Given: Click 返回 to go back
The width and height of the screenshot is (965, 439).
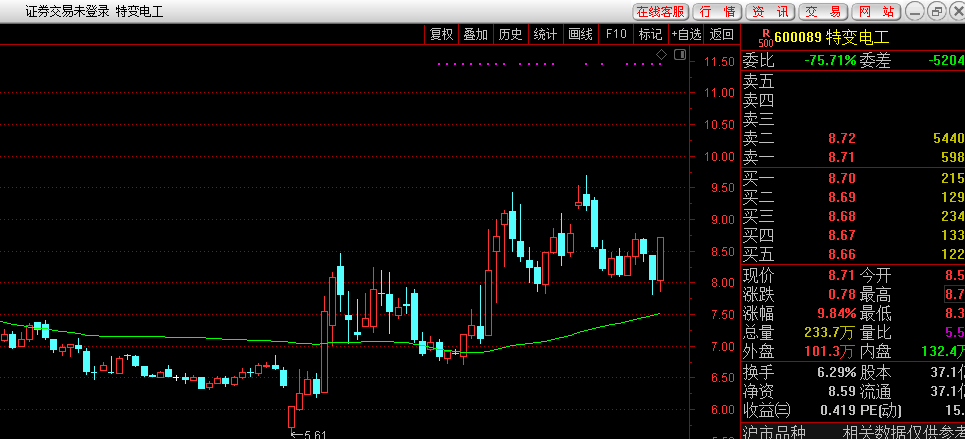Looking at the screenshot, I should [721, 34].
